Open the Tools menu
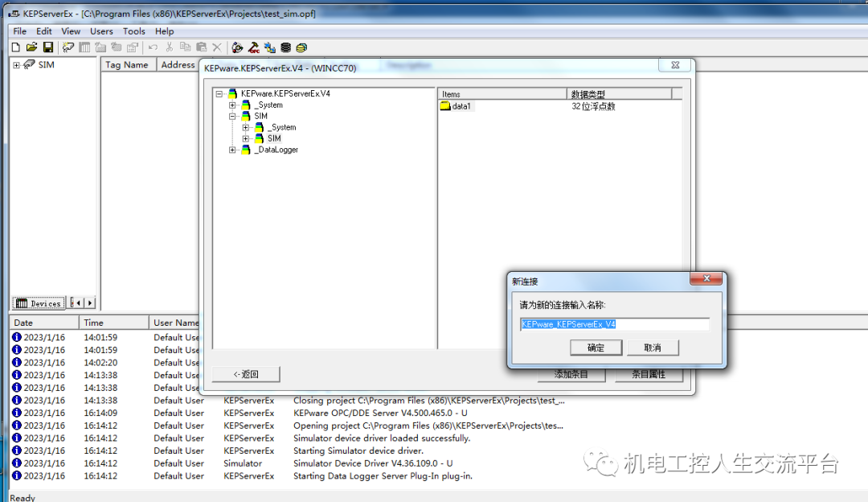The image size is (868, 502). pos(133,31)
